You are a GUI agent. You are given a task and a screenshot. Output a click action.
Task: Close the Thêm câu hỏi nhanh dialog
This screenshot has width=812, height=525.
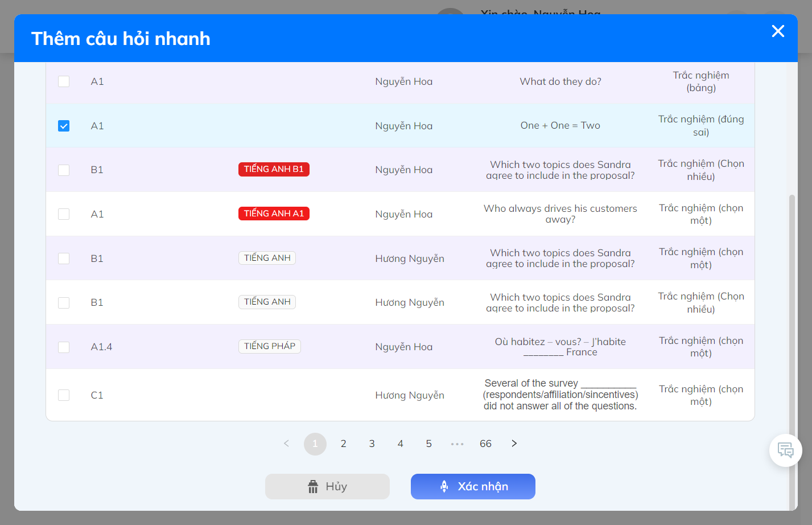pos(778,31)
